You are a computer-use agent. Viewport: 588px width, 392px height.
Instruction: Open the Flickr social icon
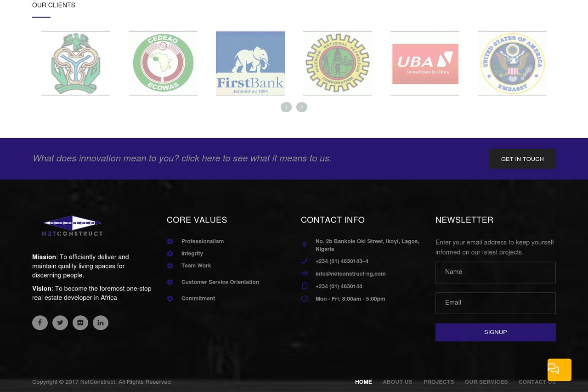80,323
